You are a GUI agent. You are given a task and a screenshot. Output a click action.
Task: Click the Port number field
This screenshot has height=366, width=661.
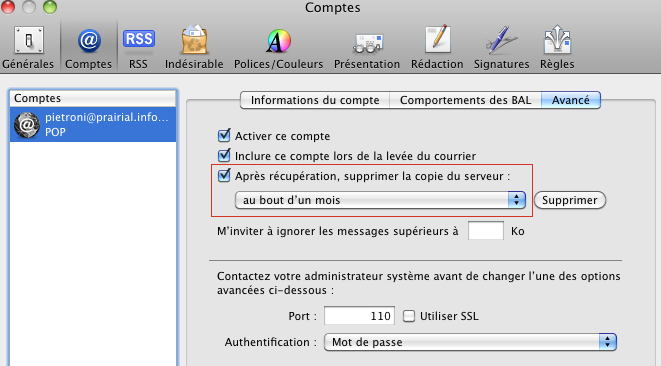click(x=359, y=316)
